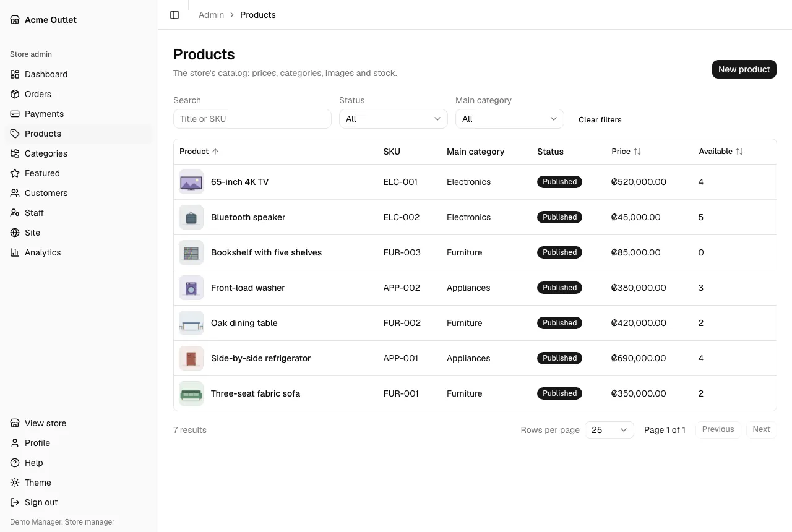
Task: Click the Oak dining table product title
Action: click(x=244, y=323)
